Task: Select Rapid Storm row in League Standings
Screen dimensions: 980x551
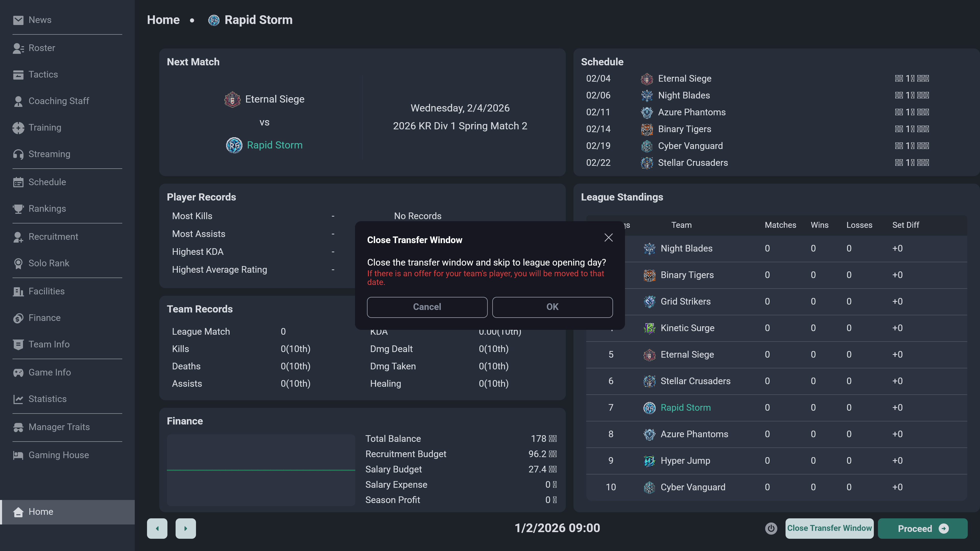Action: pyautogui.click(x=685, y=408)
